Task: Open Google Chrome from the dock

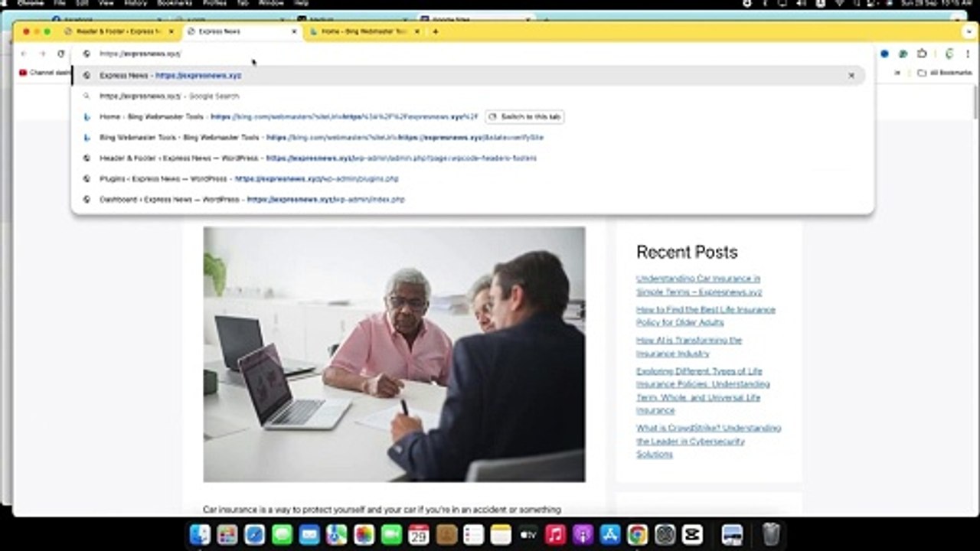Action: coord(637,534)
